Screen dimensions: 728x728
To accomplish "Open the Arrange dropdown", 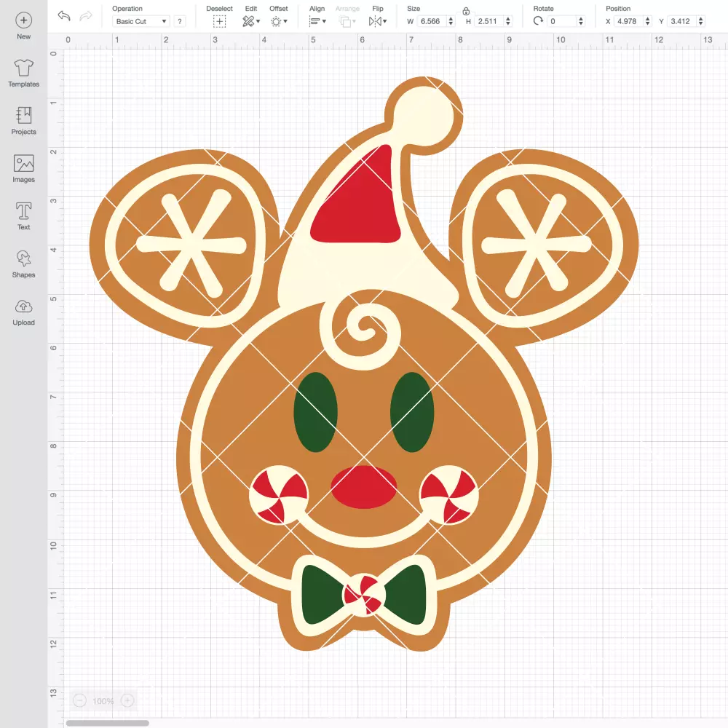I will tap(347, 21).
